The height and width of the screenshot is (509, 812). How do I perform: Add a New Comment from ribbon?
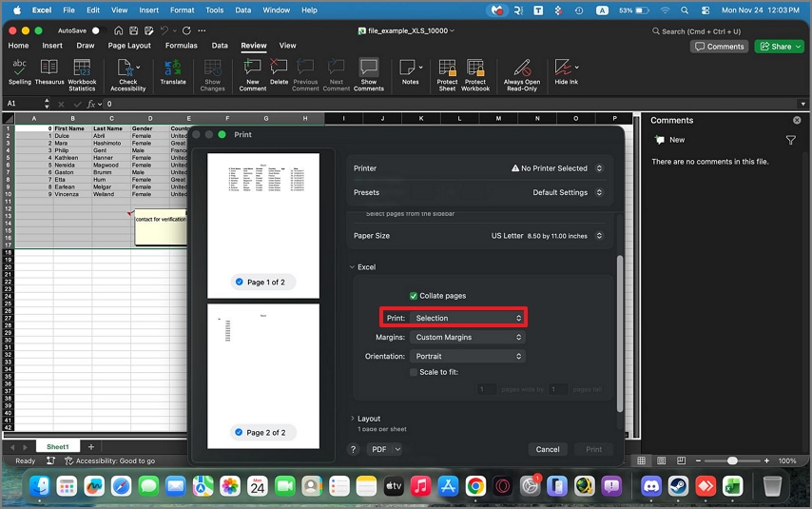click(253, 74)
